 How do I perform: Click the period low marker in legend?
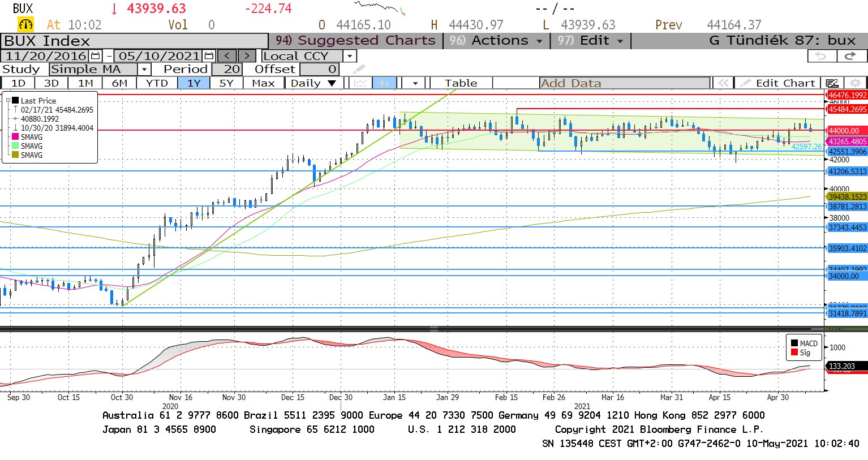[15, 128]
